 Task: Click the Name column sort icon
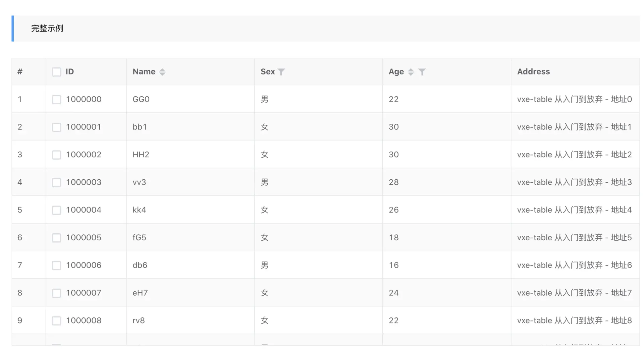(x=162, y=72)
